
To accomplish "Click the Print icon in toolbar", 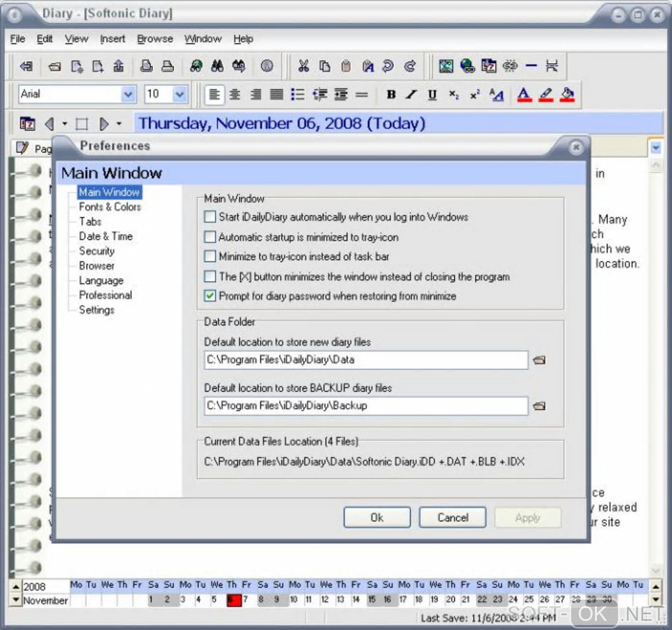I will tap(167, 66).
